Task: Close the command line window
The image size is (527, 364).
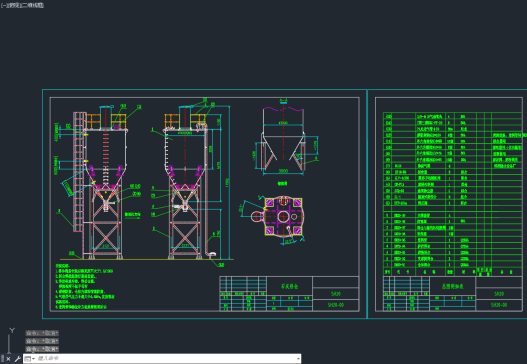Action: coord(8,359)
